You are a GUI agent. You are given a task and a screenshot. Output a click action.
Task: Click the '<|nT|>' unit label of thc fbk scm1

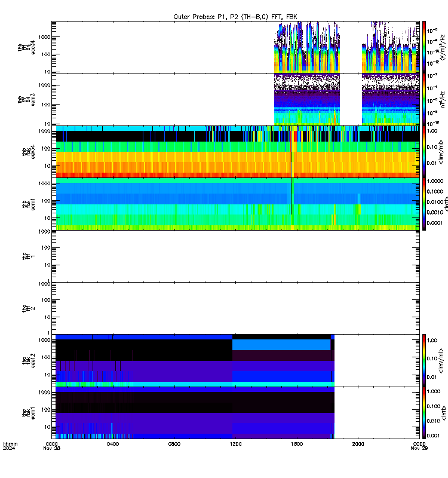444,413
